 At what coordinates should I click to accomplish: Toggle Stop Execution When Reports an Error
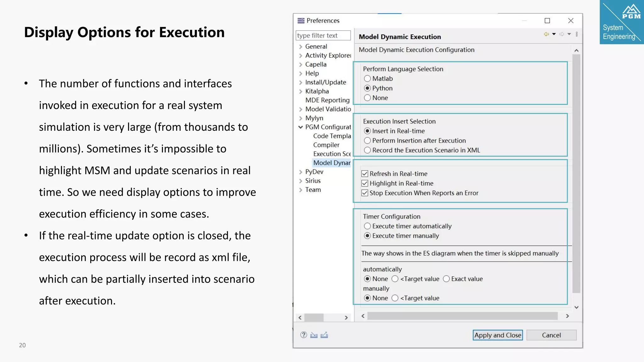click(x=365, y=193)
